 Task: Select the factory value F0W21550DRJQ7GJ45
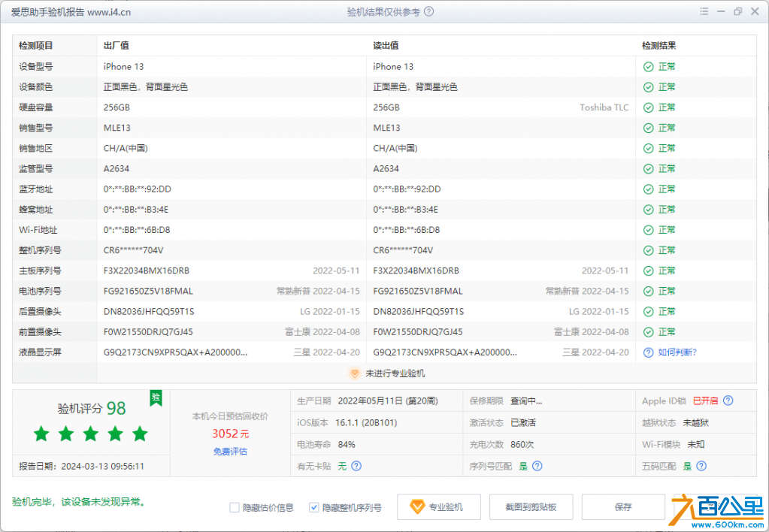tap(148, 332)
